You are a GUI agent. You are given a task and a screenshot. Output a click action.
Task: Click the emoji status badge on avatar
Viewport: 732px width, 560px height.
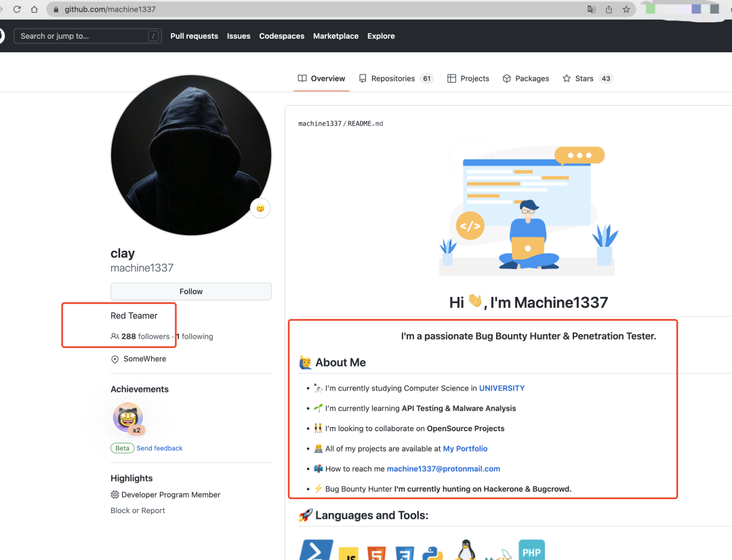coord(260,208)
